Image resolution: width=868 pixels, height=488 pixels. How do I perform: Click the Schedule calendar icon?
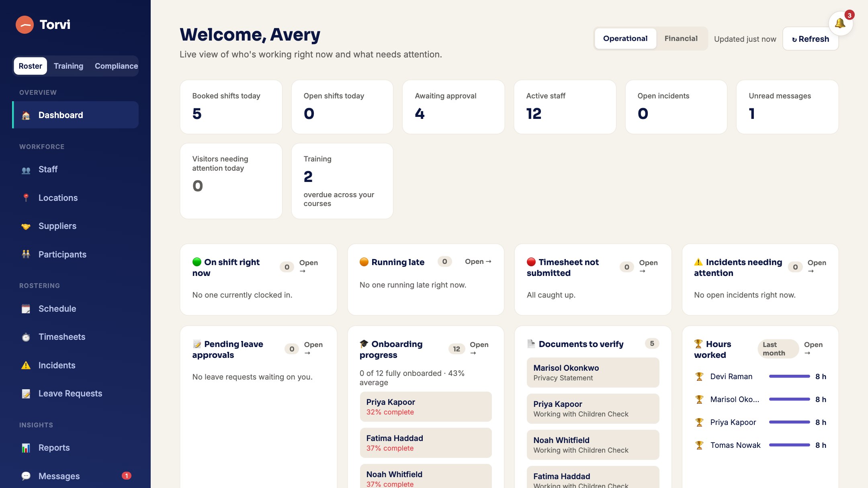click(x=26, y=309)
